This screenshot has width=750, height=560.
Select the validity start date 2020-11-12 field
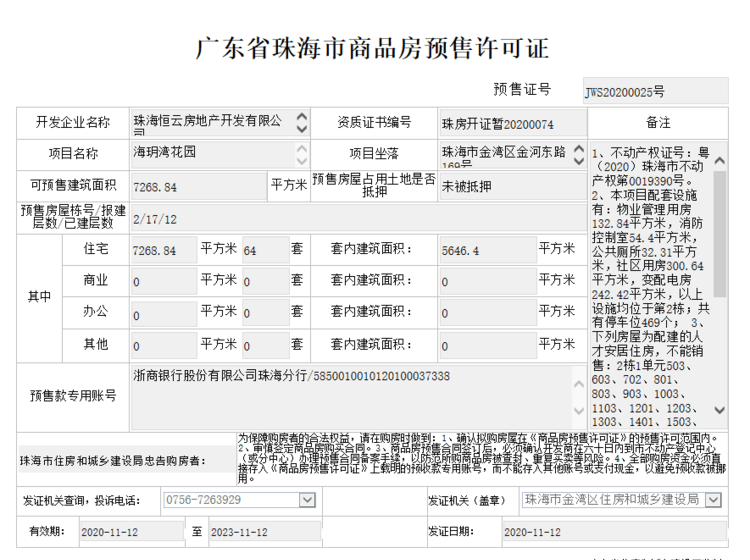tap(130, 532)
